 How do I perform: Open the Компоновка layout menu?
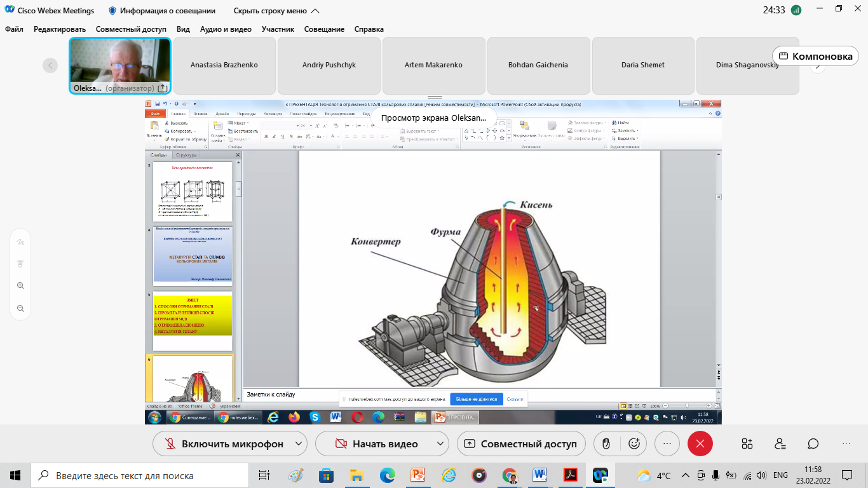(816, 56)
